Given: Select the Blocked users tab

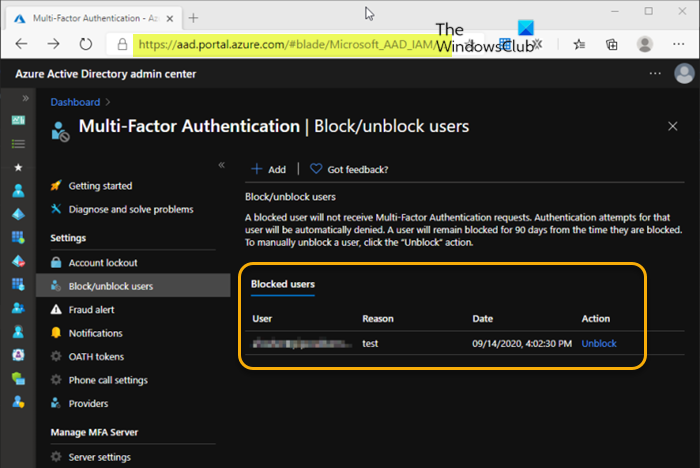Looking at the screenshot, I should (283, 284).
